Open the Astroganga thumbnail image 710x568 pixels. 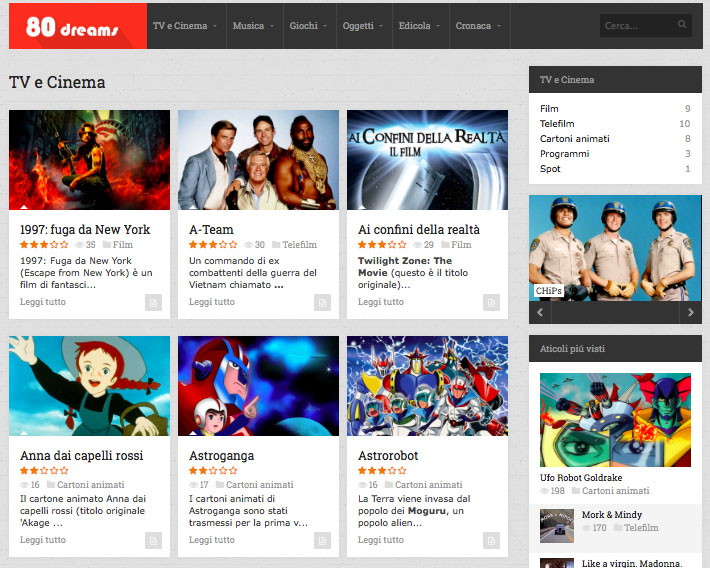(x=258, y=386)
